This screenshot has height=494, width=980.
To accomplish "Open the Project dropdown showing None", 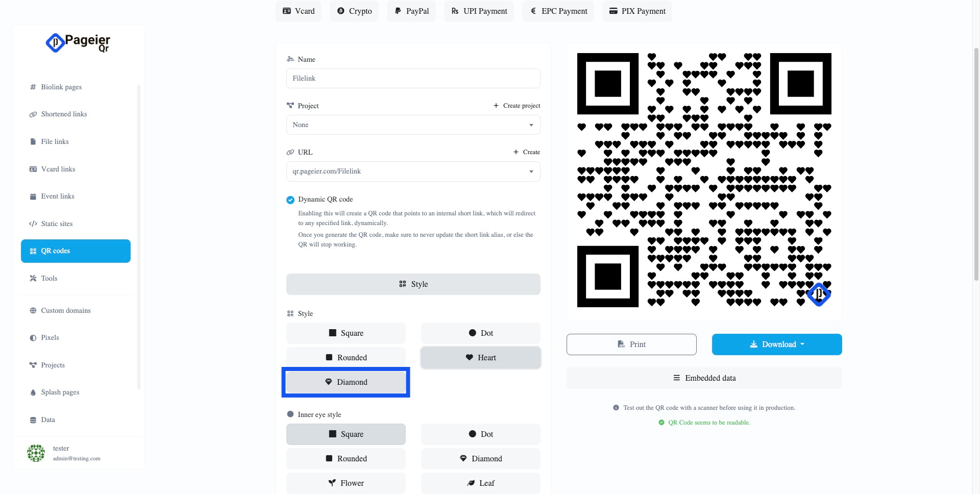I will tap(413, 125).
